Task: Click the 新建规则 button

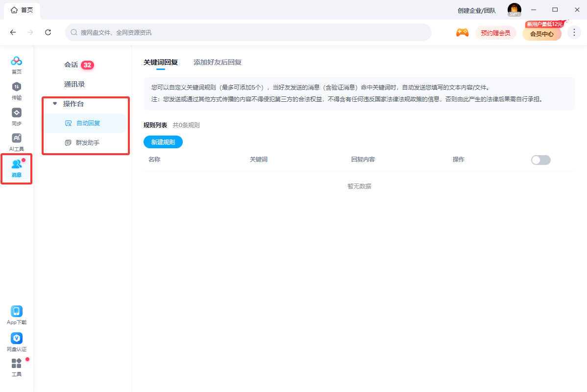Action: (163, 141)
